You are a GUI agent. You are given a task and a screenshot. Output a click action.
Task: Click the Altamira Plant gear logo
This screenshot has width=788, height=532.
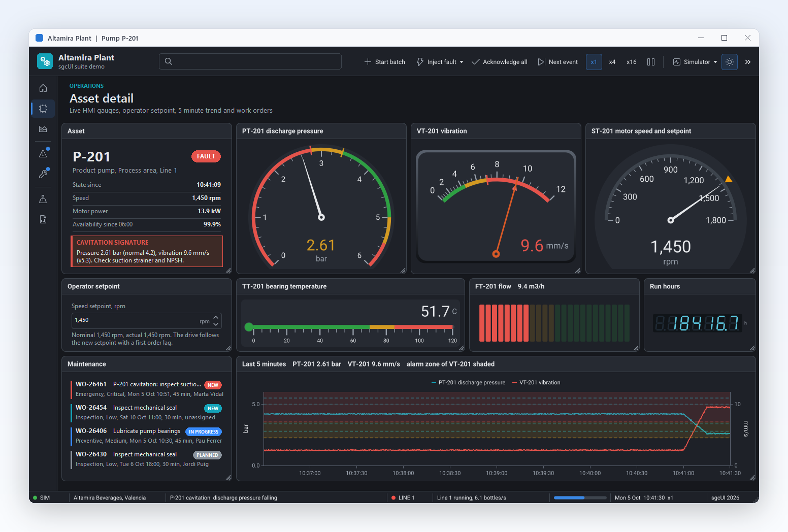[x=45, y=61]
